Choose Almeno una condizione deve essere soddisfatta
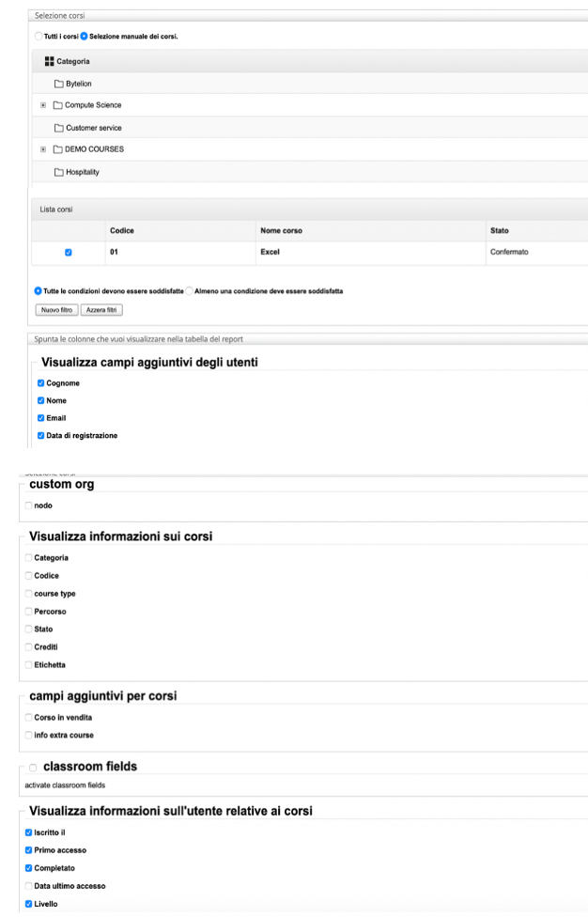This screenshot has height=917, width=588. click(x=190, y=291)
